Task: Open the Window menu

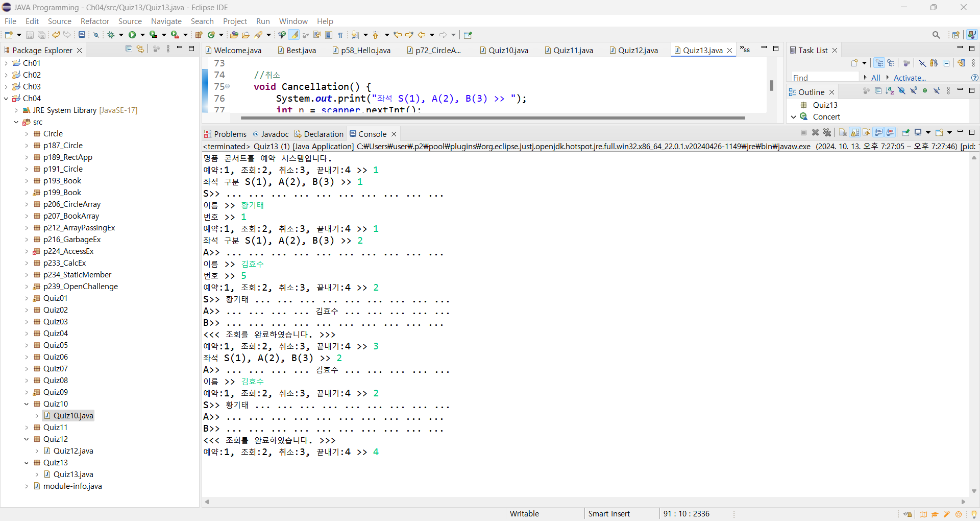Action: point(293,21)
